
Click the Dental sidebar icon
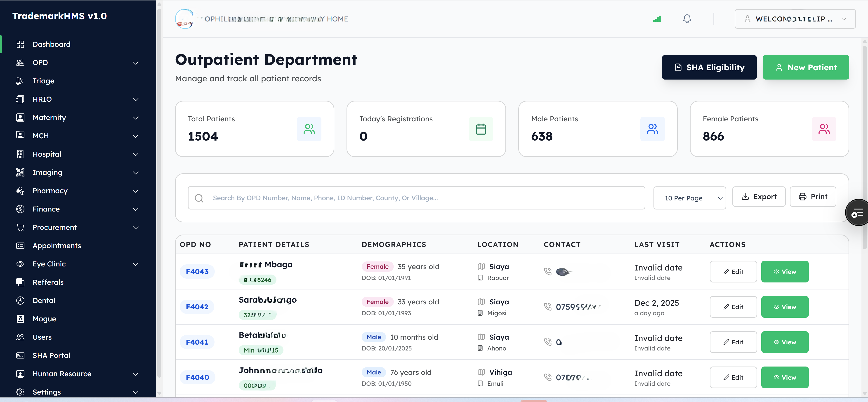pyautogui.click(x=20, y=300)
